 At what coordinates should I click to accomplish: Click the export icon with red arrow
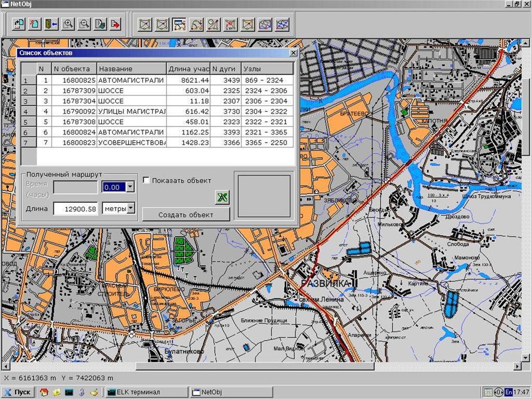[116, 24]
